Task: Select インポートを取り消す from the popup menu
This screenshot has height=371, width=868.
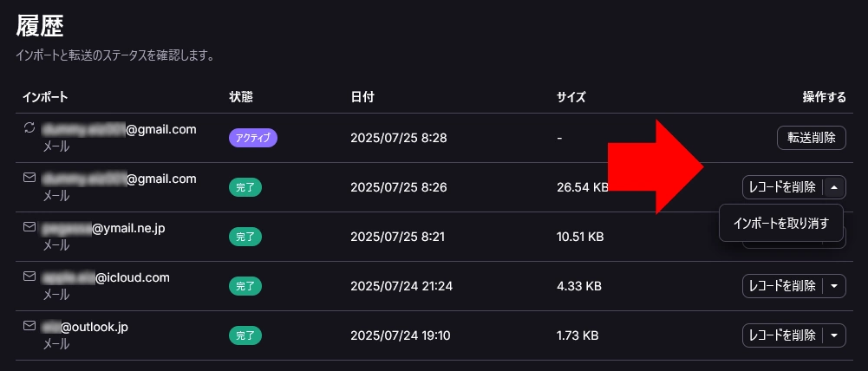Action: click(781, 223)
